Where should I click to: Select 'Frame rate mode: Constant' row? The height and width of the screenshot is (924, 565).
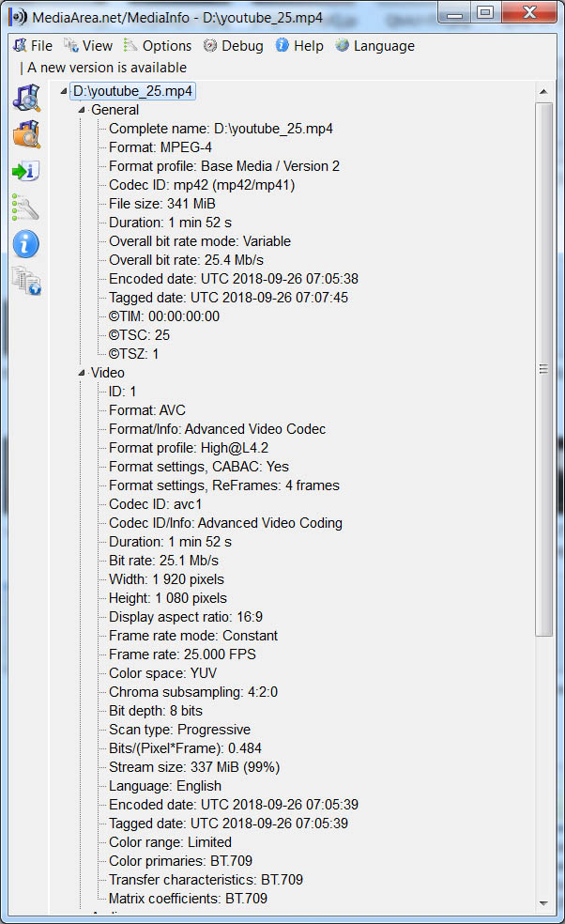[x=192, y=637]
